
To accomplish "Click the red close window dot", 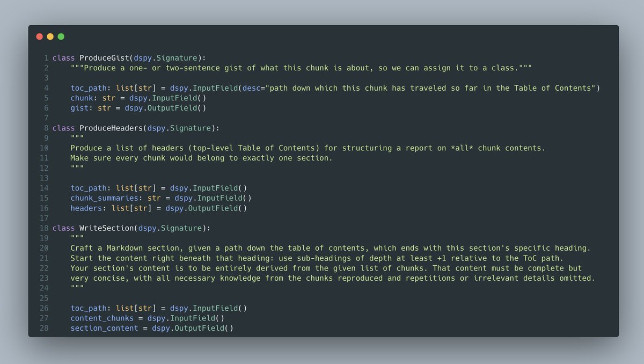I will click(39, 37).
